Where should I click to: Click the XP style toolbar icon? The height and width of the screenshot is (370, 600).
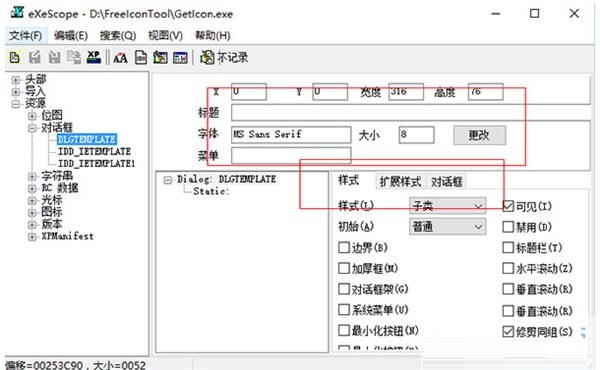(x=94, y=57)
